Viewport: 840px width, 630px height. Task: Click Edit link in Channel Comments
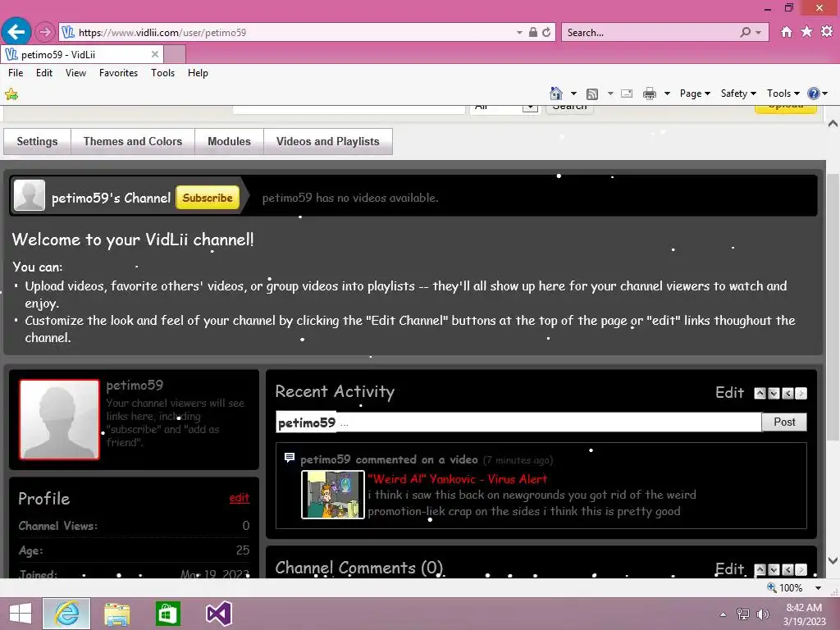tap(729, 569)
